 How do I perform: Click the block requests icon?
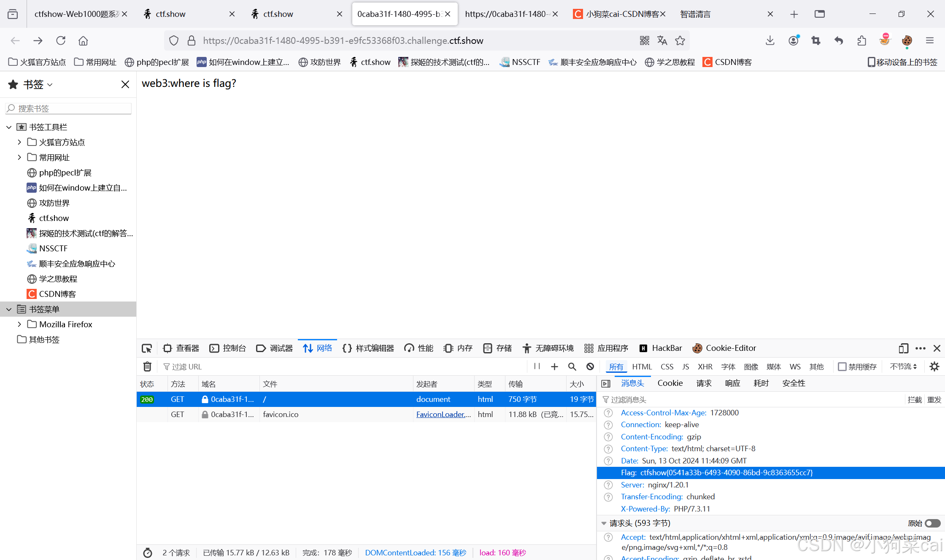590,366
